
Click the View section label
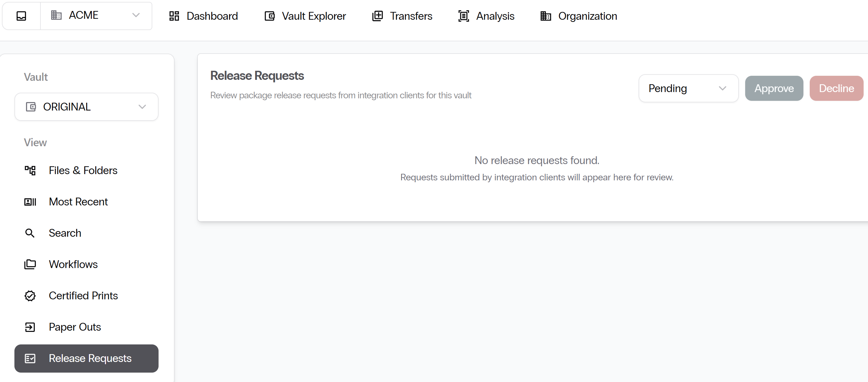tap(35, 142)
